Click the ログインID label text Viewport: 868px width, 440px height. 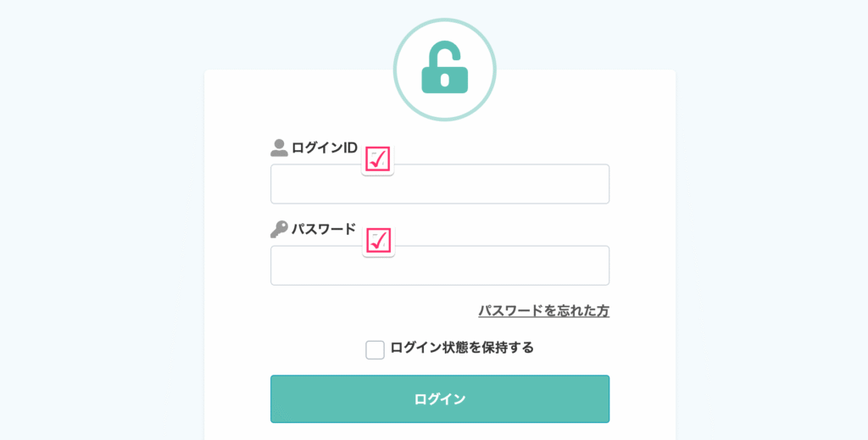click(325, 148)
